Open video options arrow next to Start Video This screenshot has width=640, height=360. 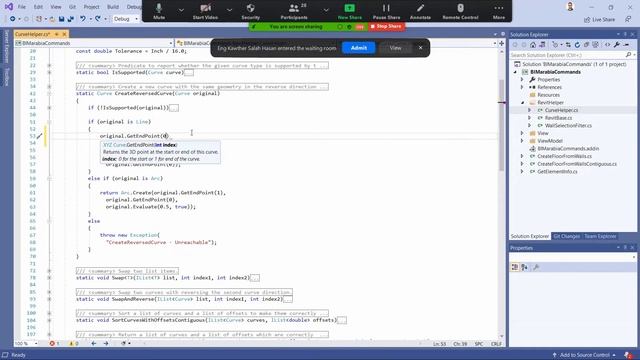coord(229,10)
